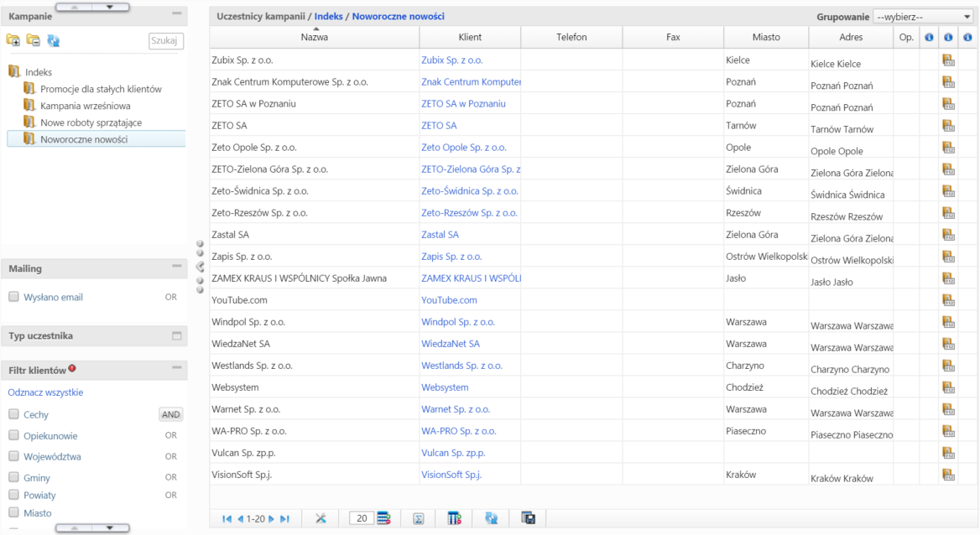Sort by Miasto column header

coord(766,37)
